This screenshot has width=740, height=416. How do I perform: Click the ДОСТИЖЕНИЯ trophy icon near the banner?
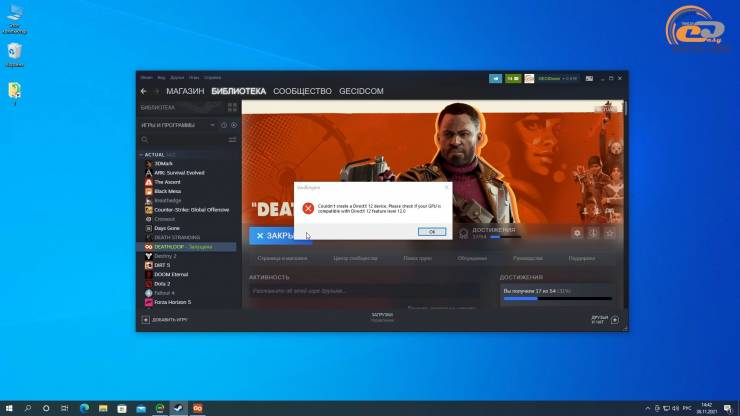(463, 233)
